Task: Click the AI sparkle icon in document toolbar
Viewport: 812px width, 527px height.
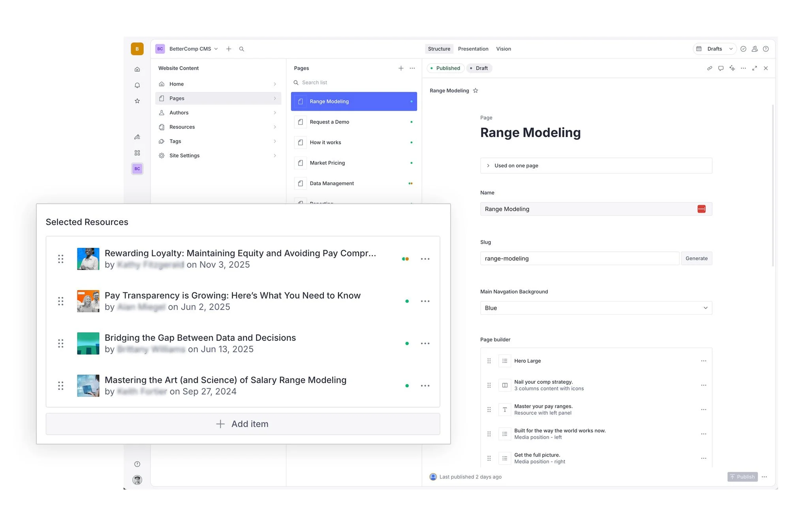Action: pyautogui.click(x=732, y=68)
